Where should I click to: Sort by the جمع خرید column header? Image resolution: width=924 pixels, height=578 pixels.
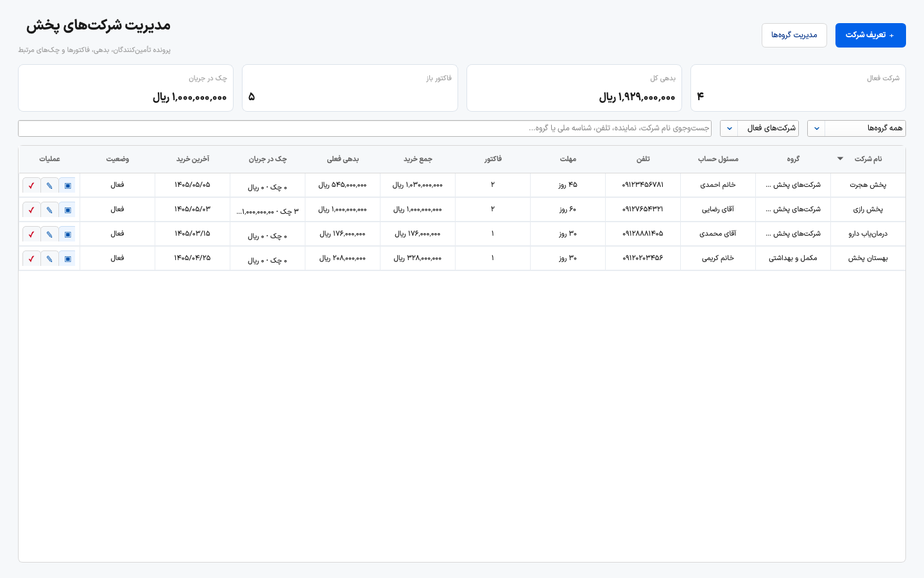(418, 159)
